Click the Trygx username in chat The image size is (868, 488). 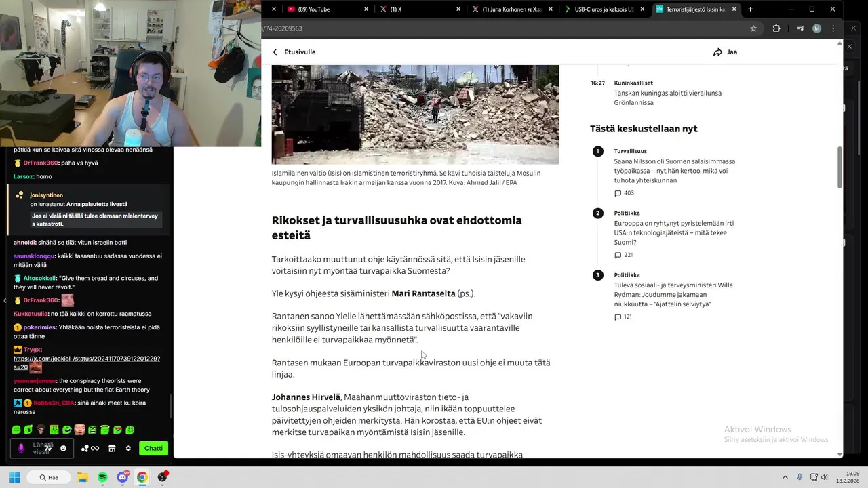pos(32,350)
